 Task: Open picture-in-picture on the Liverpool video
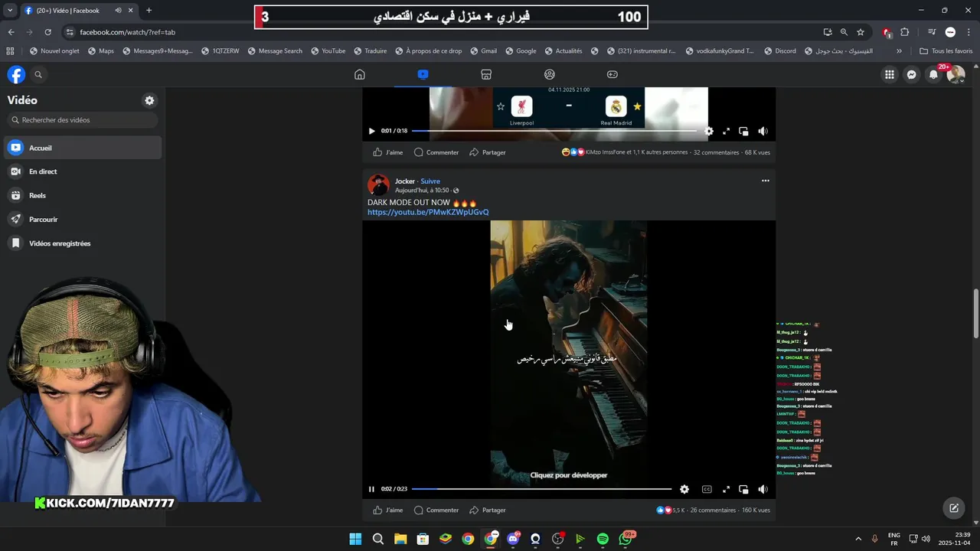743,131
